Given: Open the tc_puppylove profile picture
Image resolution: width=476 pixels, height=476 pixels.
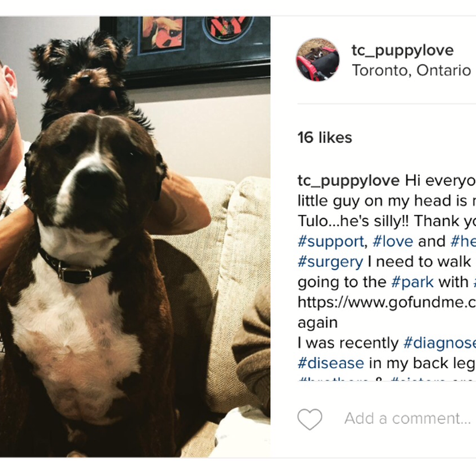Looking at the screenshot, I should coord(318,59).
